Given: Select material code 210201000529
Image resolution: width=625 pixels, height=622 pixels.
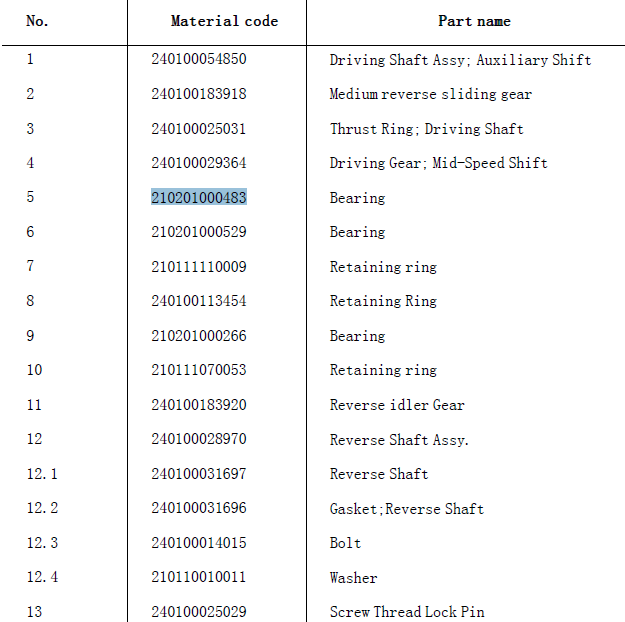Looking at the screenshot, I should tap(199, 232).
